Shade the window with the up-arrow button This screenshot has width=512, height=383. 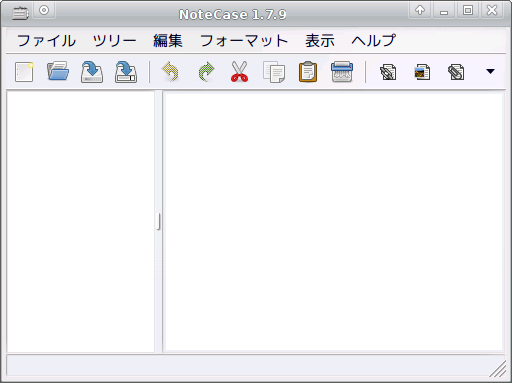click(x=420, y=10)
